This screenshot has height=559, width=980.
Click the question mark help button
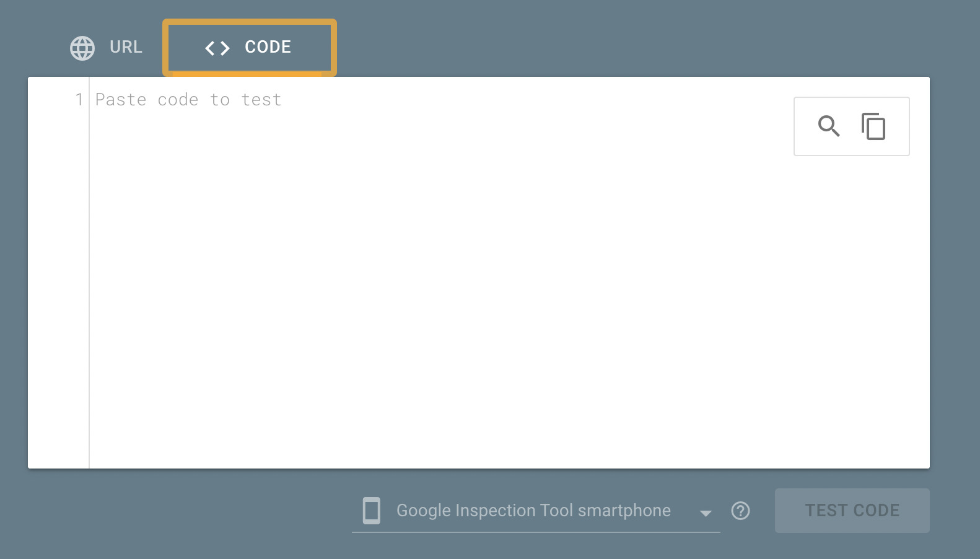740,511
